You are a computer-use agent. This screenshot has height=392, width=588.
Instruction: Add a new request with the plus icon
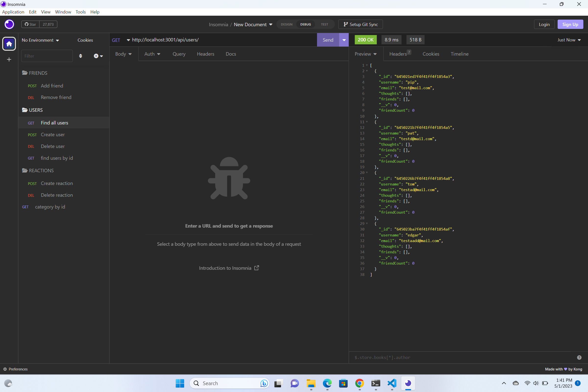click(96, 56)
